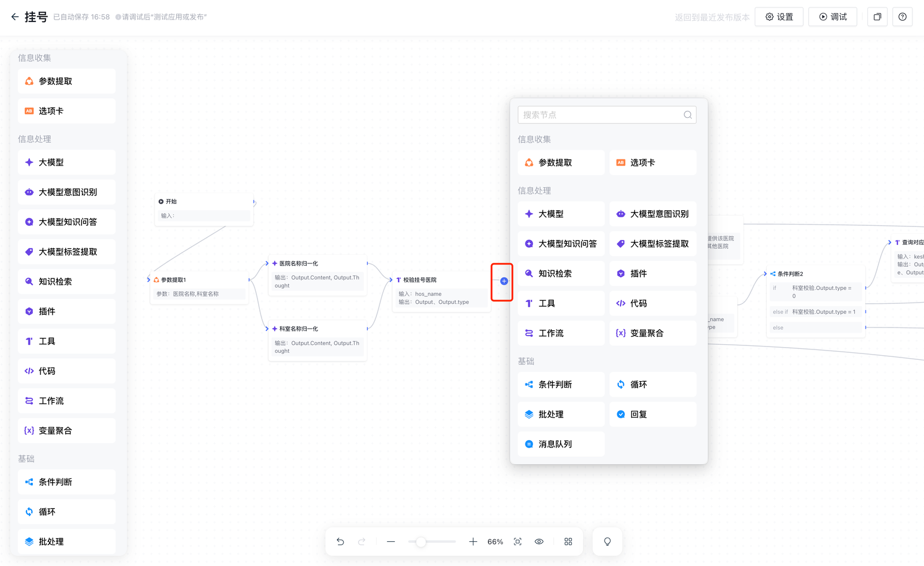
Task: Click the blue plus add-node icon
Action: [x=504, y=281]
